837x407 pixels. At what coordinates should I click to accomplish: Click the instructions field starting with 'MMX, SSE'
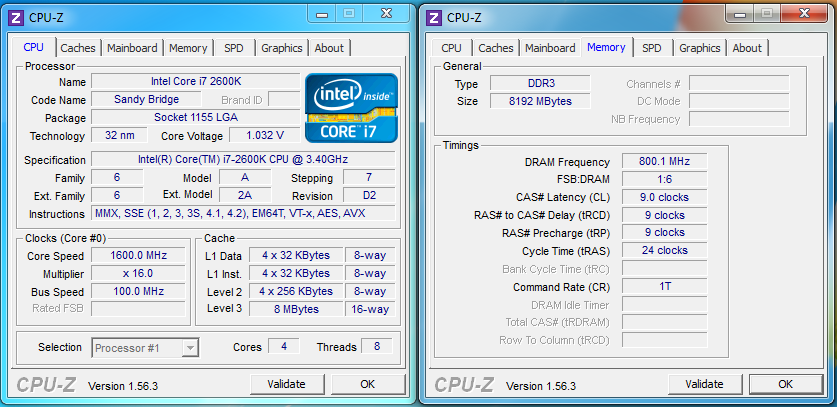click(x=243, y=213)
